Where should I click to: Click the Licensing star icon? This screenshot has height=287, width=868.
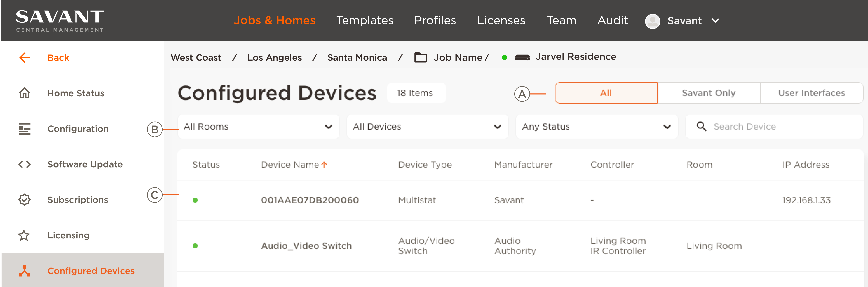click(24, 235)
